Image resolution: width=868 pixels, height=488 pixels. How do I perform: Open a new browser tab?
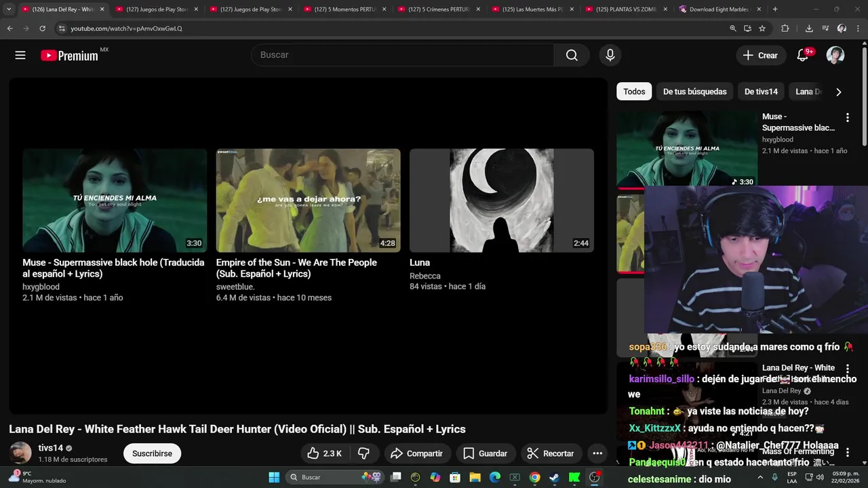(x=775, y=9)
